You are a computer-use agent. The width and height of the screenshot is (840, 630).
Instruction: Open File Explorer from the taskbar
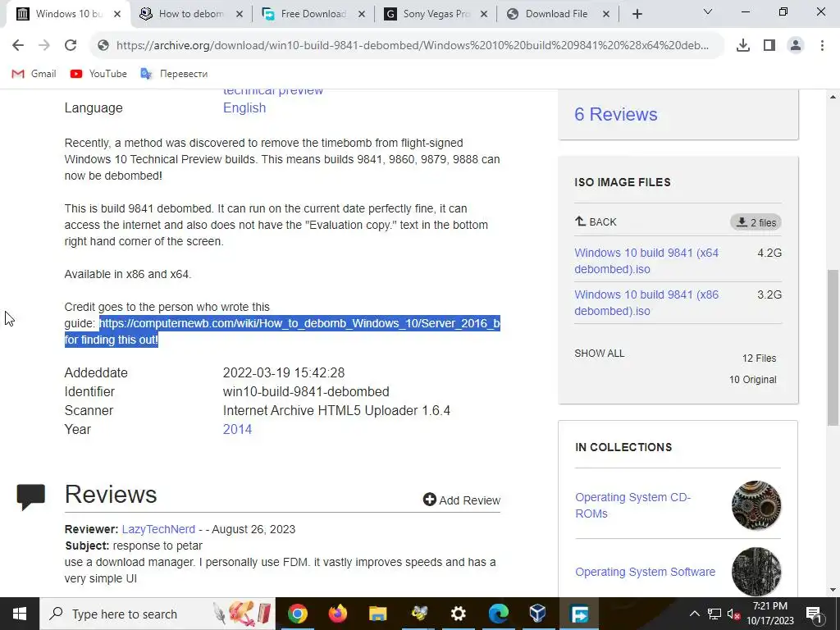point(377,614)
